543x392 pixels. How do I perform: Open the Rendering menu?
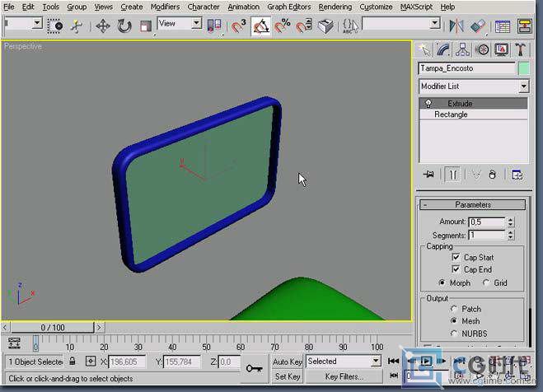point(335,7)
